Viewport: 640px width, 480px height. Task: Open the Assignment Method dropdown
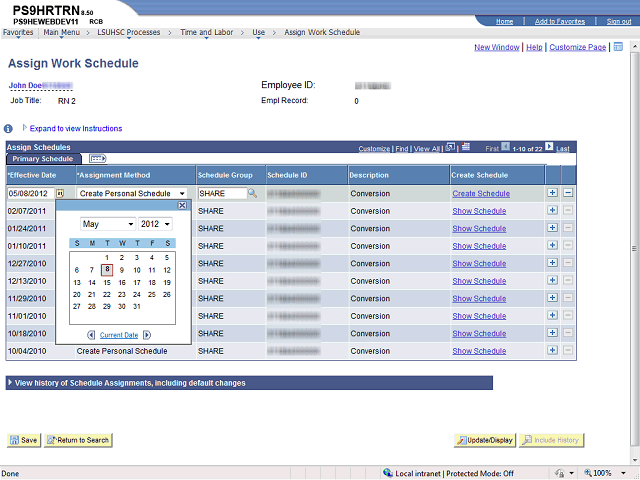point(133,193)
